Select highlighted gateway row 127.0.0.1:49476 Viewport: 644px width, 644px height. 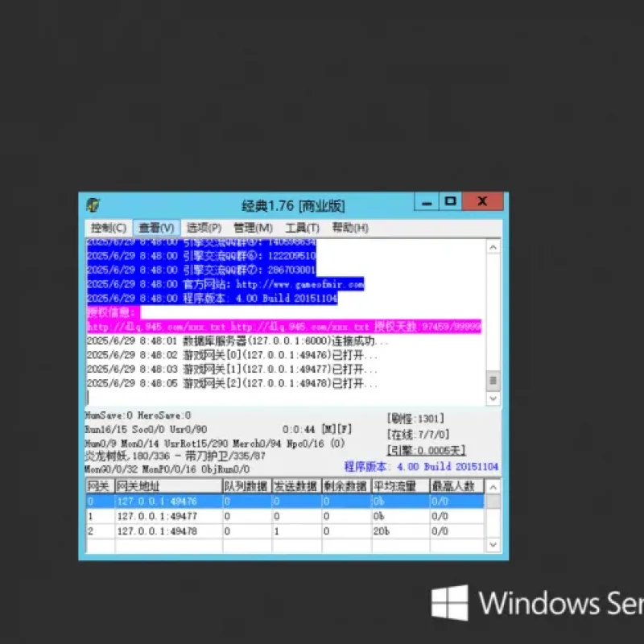point(285,502)
